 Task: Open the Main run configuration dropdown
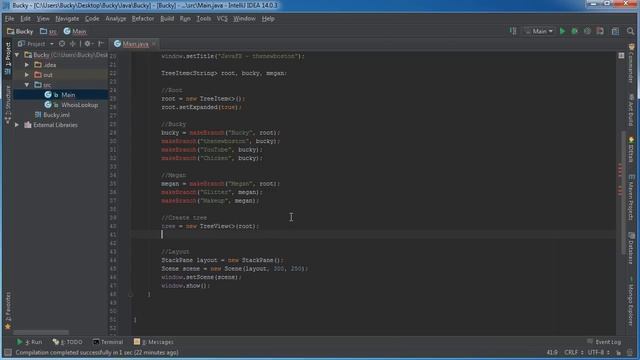pos(539,31)
